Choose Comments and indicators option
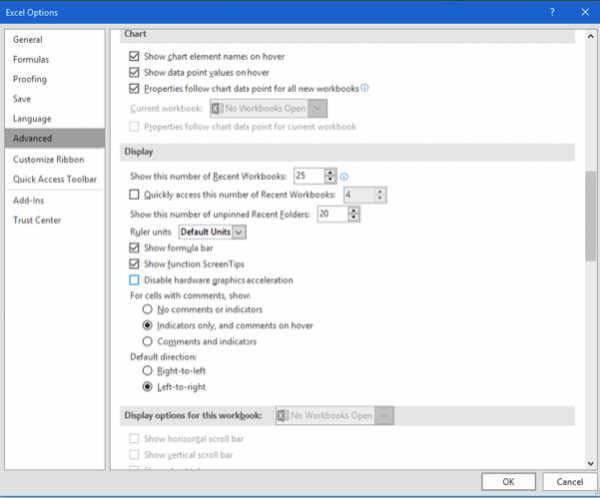The image size is (600, 498). [147, 341]
